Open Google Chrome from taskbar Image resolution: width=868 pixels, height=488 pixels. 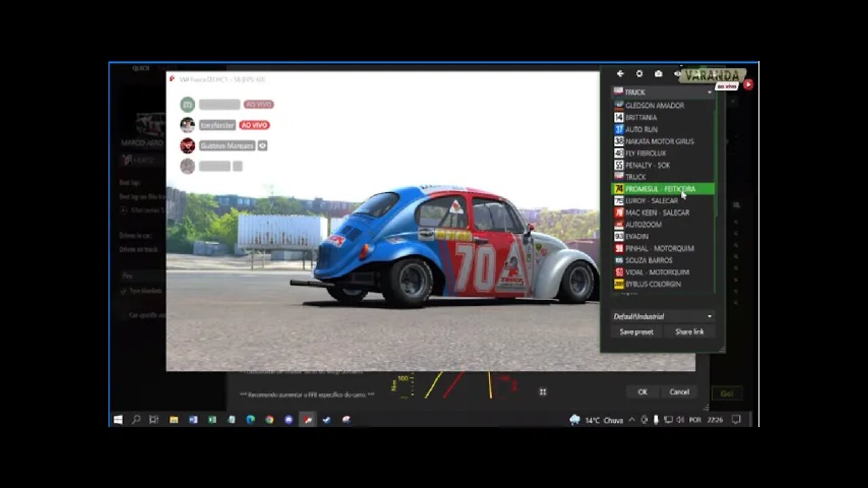click(269, 420)
